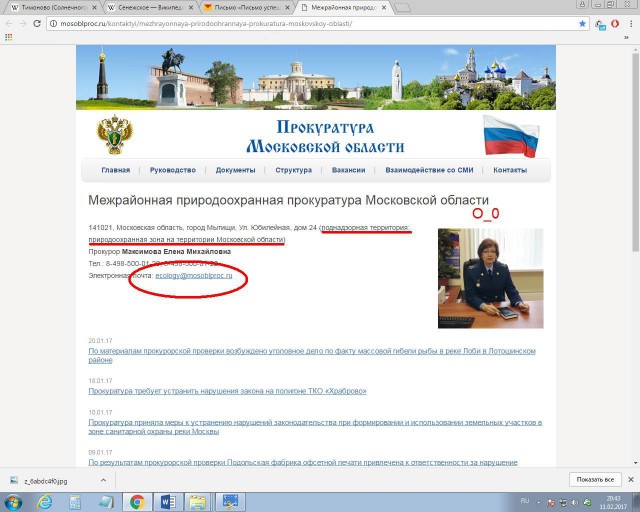
Task: Click the extension icon left of Opera
Action: point(600,24)
